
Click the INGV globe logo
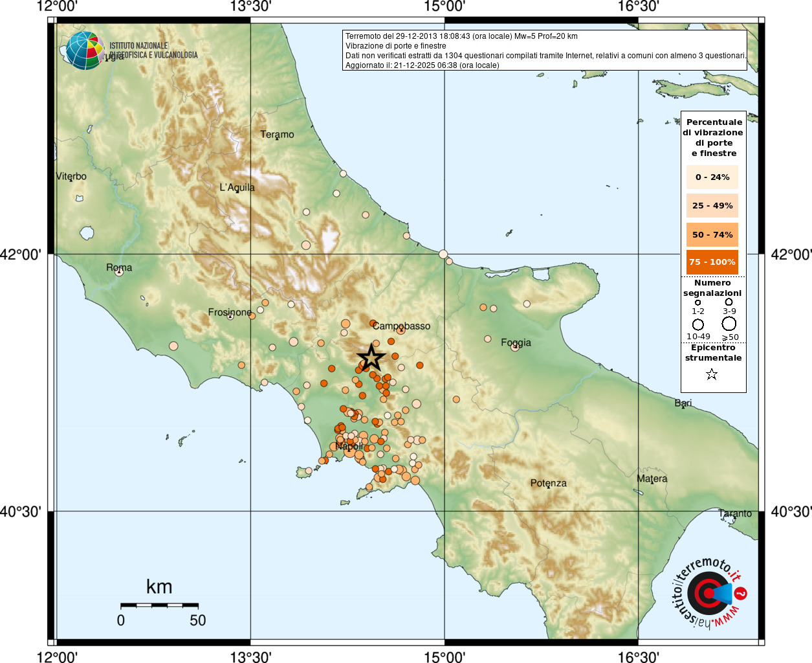pos(85,51)
